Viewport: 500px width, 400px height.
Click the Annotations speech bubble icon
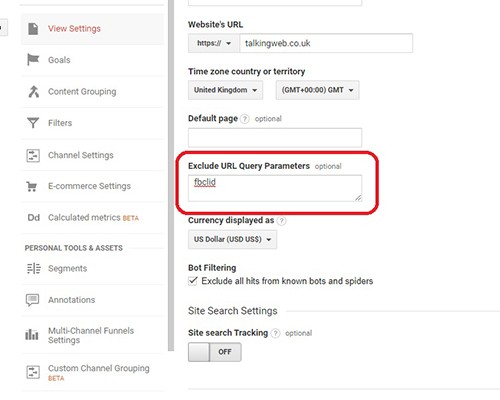pyautogui.click(x=33, y=300)
